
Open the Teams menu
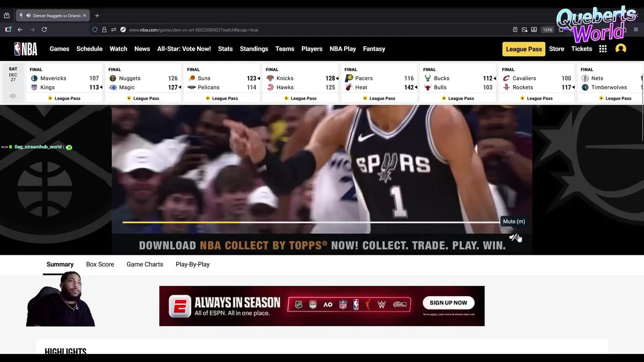pos(285,49)
